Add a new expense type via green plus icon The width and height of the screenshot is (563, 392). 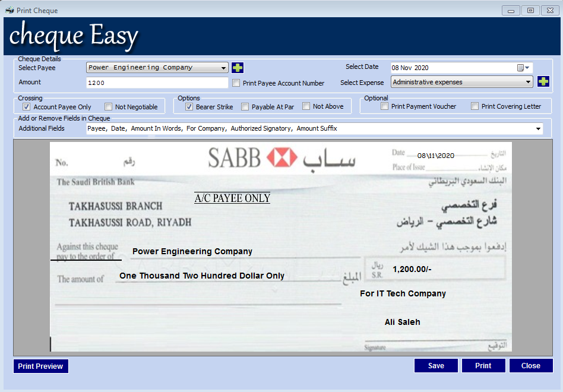(x=543, y=82)
